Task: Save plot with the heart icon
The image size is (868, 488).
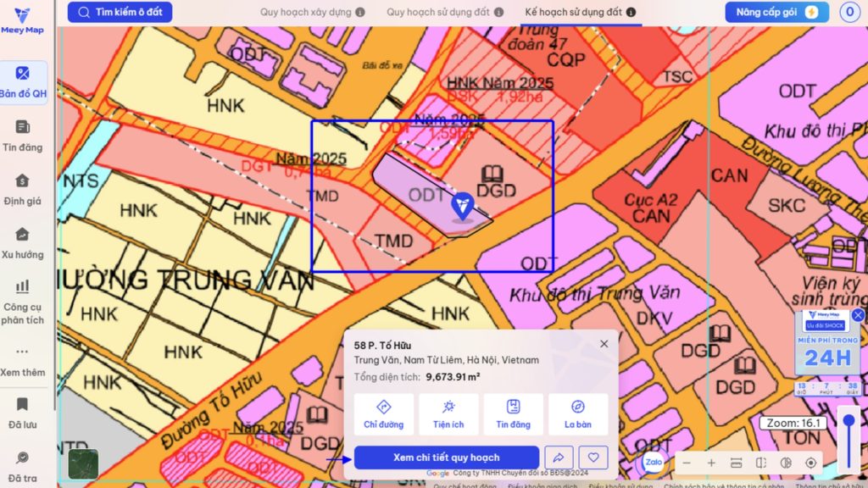Action: tap(593, 457)
